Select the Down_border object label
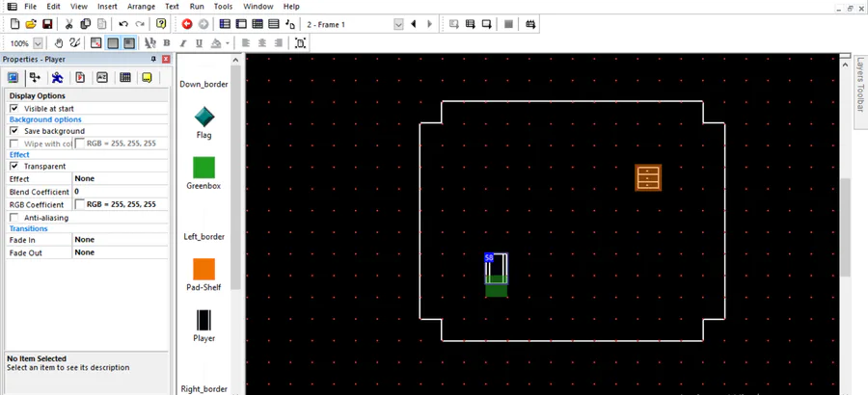Screen dimensions: 868x395 click(203, 84)
